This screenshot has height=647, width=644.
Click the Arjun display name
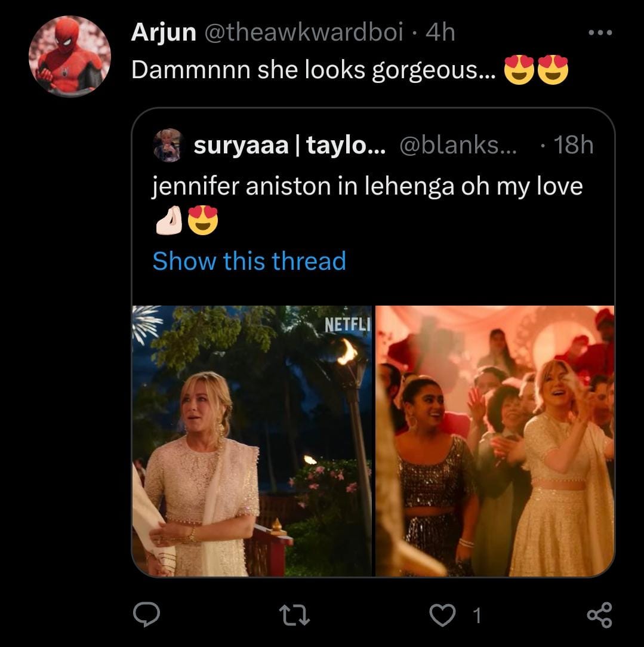pos(163,32)
